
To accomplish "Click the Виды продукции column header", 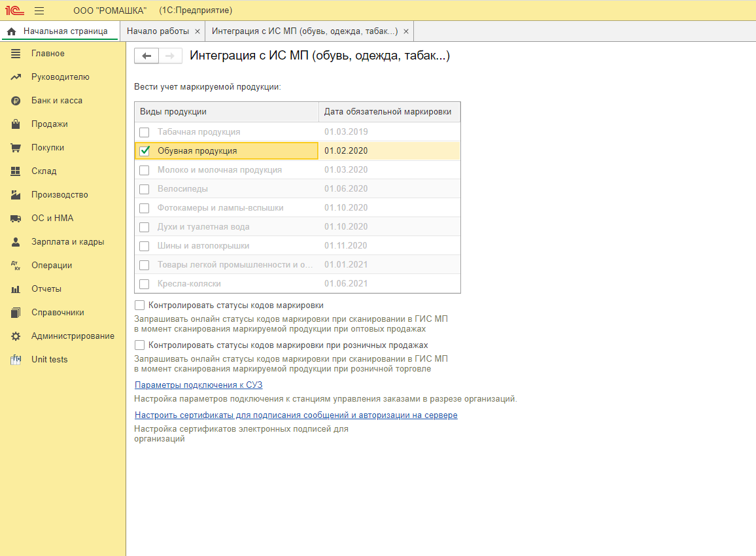I will [x=227, y=112].
